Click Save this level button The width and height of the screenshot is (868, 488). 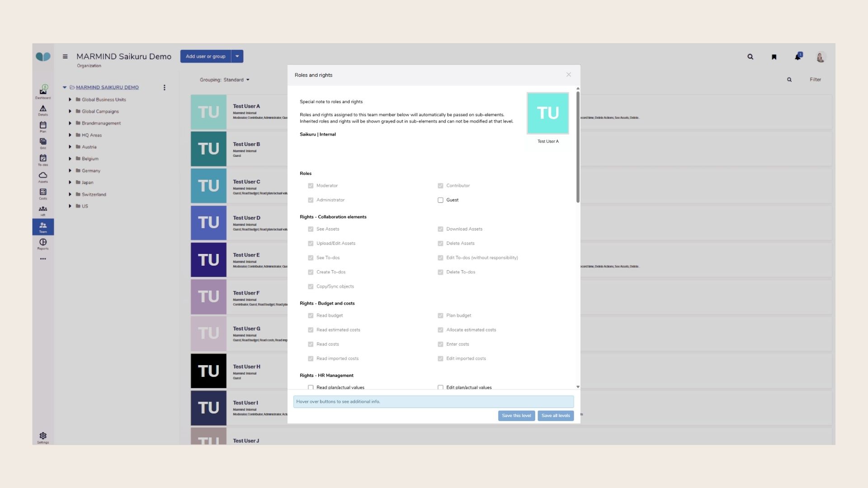[x=516, y=416]
